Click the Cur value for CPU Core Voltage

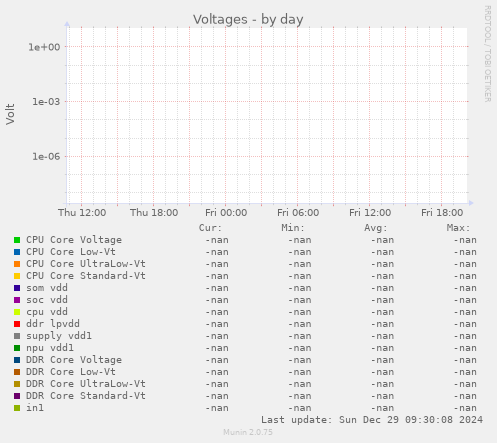coord(217,240)
